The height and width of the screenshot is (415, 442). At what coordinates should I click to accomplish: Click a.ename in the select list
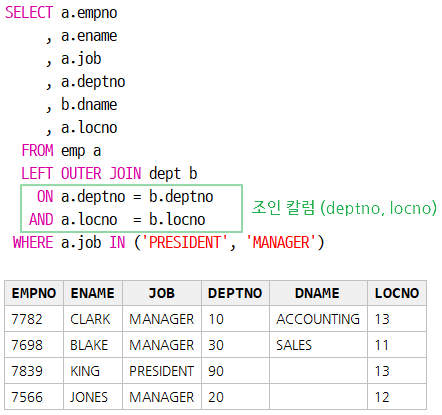pos(89,36)
